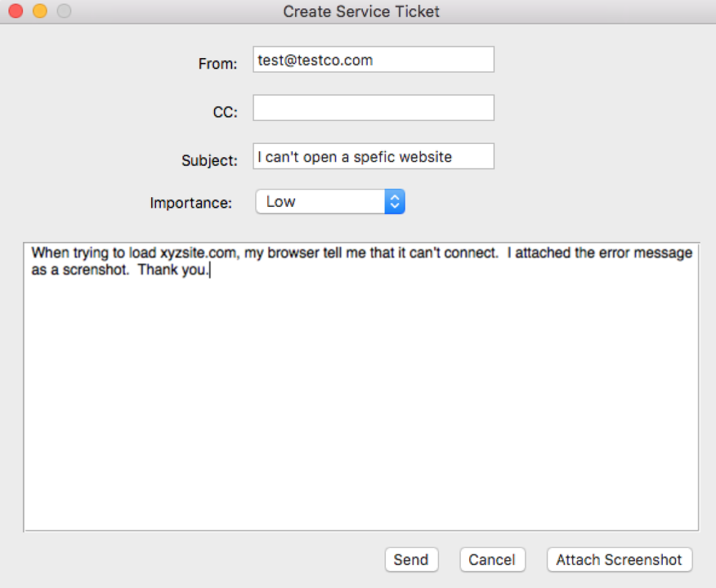Cancel the service ticket
The width and height of the screenshot is (716, 588).
pyautogui.click(x=492, y=559)
